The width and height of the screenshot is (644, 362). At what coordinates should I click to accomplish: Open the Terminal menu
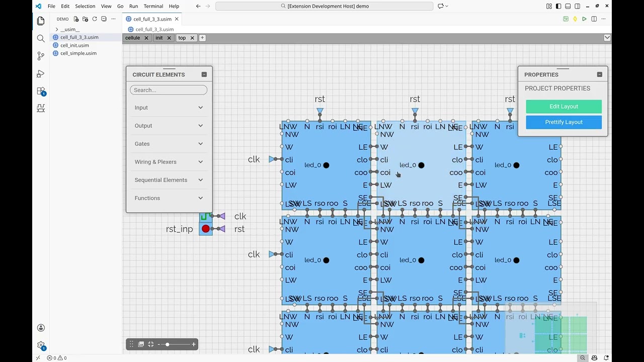[153, 6]
